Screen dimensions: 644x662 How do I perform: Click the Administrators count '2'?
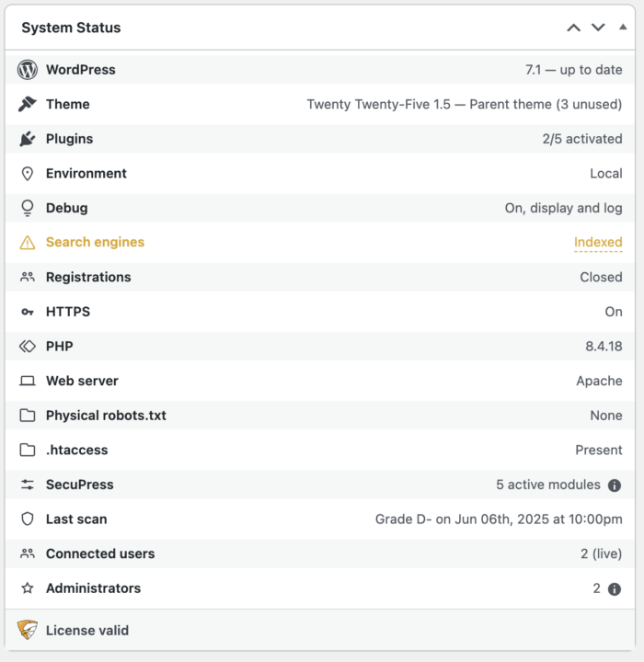(597, 588)
